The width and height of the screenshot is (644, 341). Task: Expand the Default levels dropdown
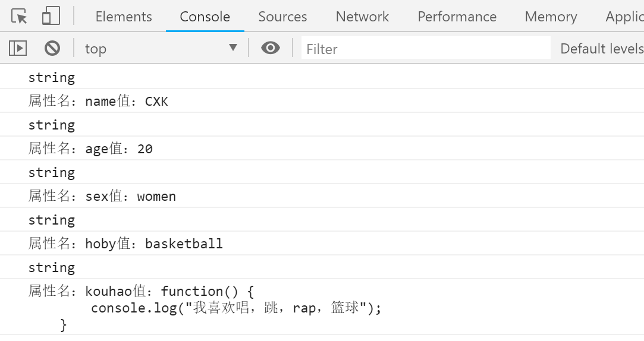pos(602,49)
